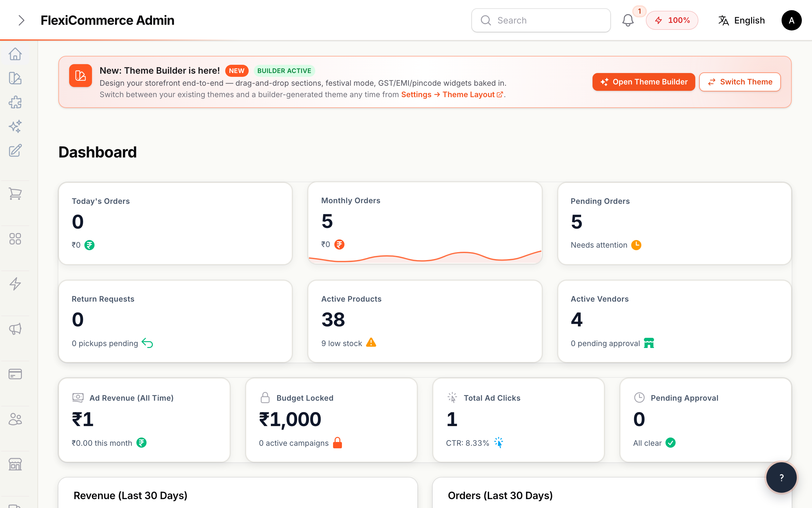Screen dimensions: 812x508
Task: Open the Return Requests card
Action: click(x=175, y=322)
